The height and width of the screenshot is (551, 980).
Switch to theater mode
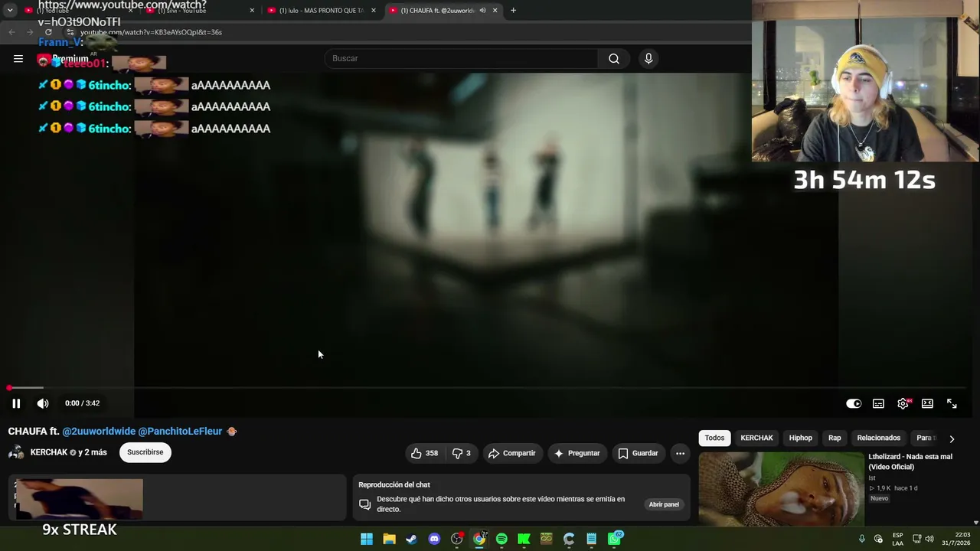point(927,403)
